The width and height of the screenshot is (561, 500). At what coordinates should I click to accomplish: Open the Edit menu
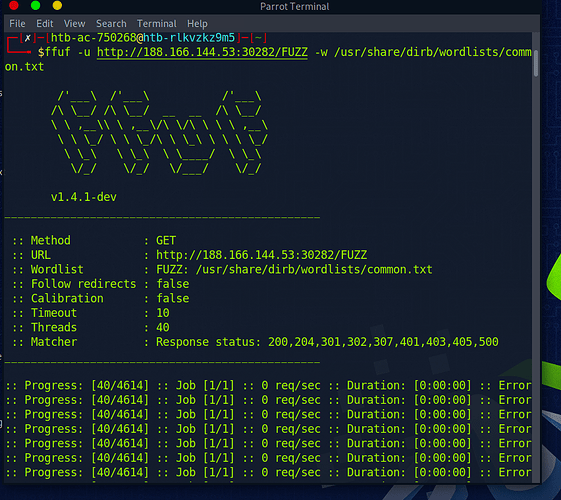(45, 24)
